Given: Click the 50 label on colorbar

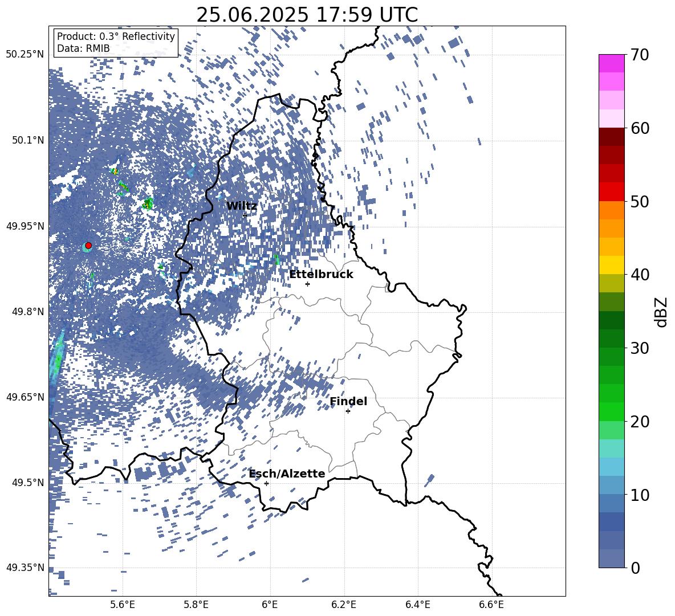Looking at the screenshot, I should [x=639, y=201].
